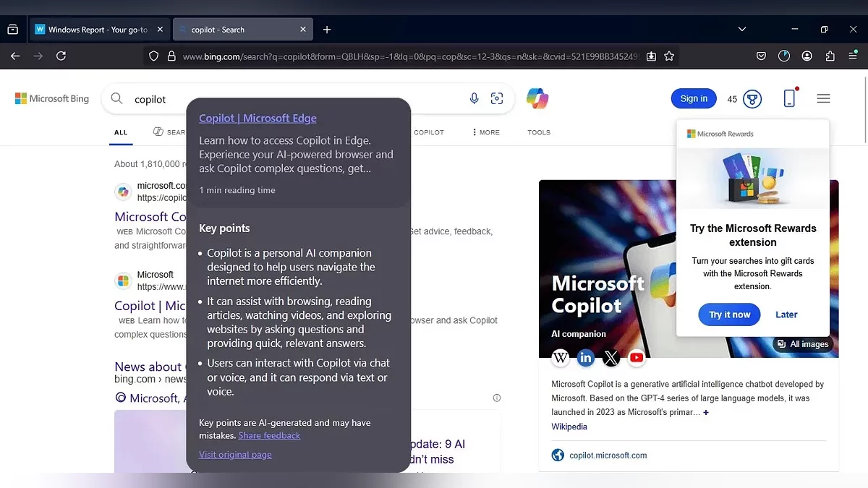Switch to the COPILOT tab
868x488 pixels.
(x=429, y=132)
